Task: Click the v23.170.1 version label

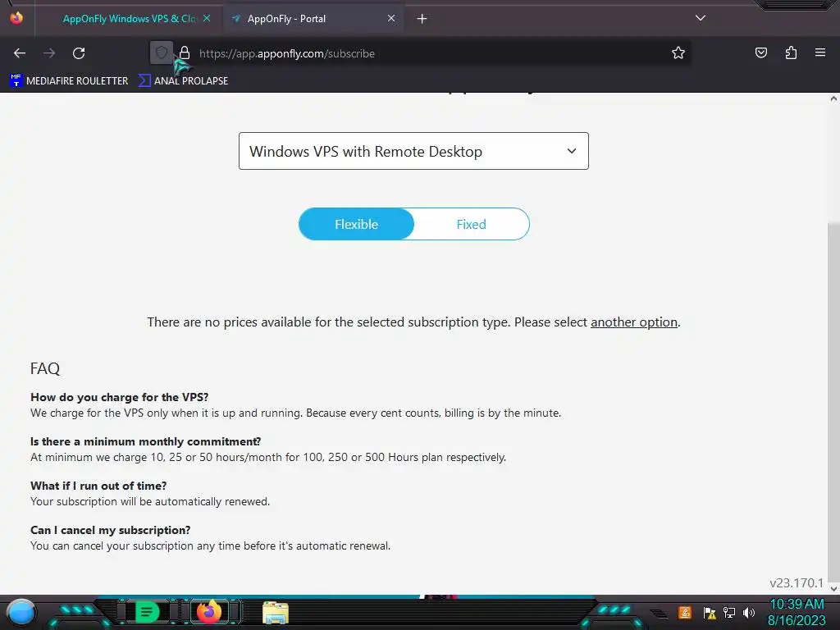Action: tap(796, 583)
